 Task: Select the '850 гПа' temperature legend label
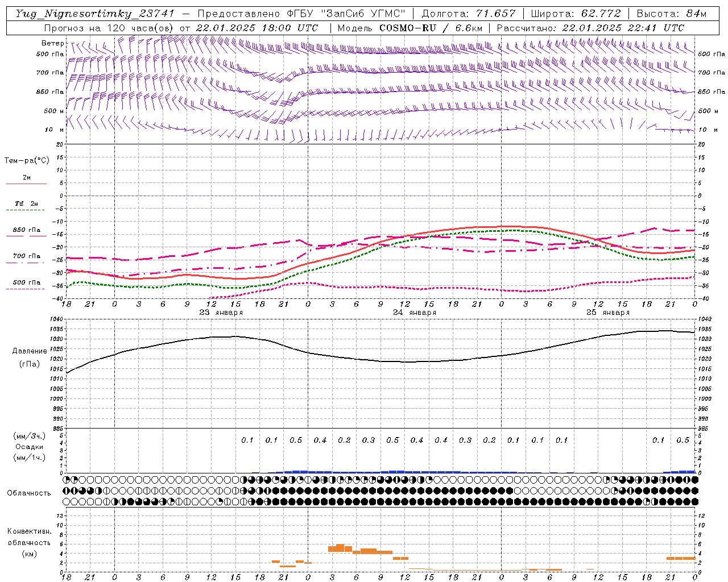point(27,230)
